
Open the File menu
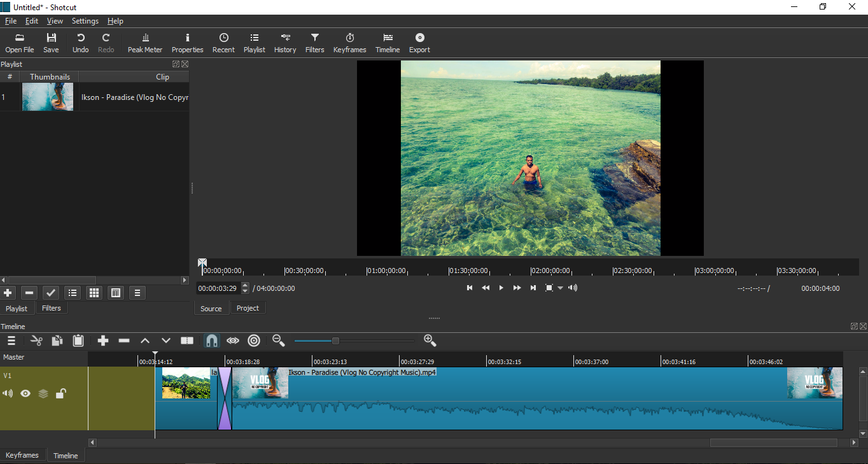[11, 21]
